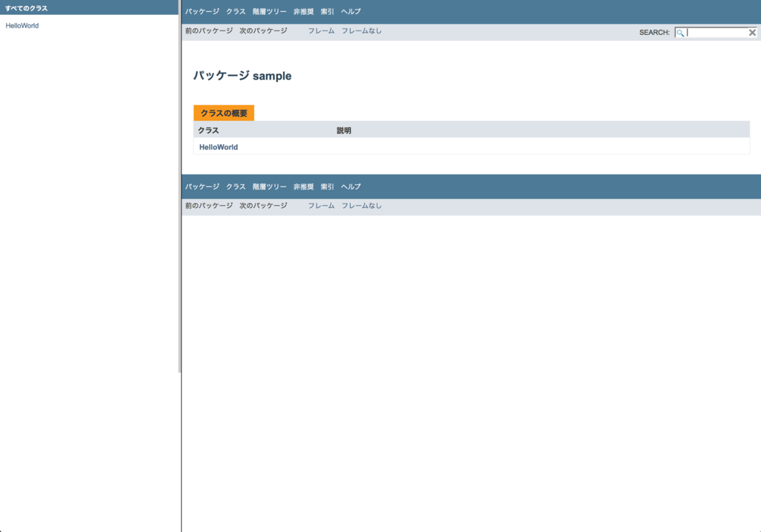Open 階層ツリー in the bottom navigation bar
The image size is (761, 532).
point(269,187)
